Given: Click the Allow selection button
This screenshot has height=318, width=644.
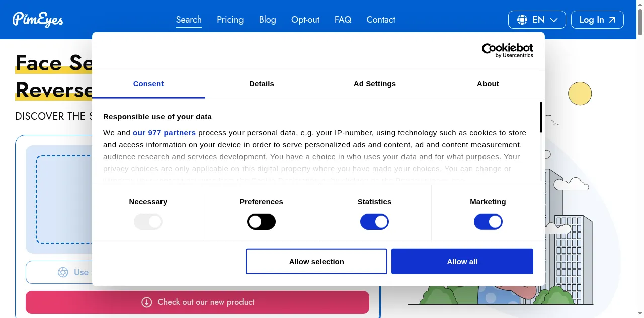Looking at the screenshot, I should 316,261.
